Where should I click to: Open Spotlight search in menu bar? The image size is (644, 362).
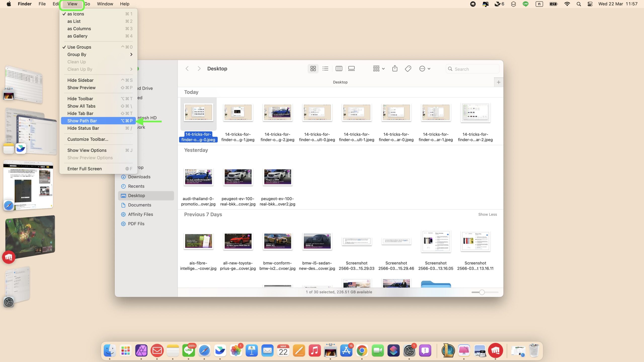(x=579, y=4)
